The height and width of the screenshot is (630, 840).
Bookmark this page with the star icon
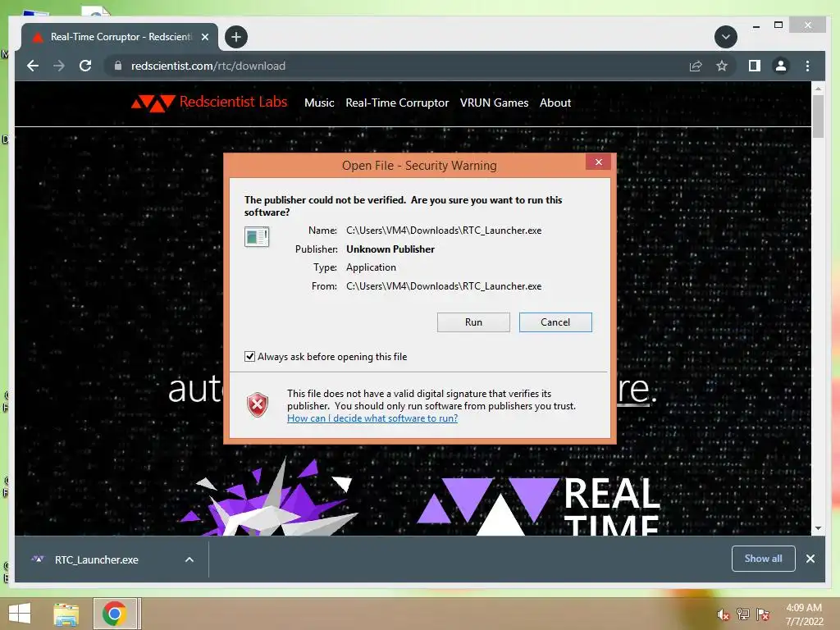click(x=722, y=66)
